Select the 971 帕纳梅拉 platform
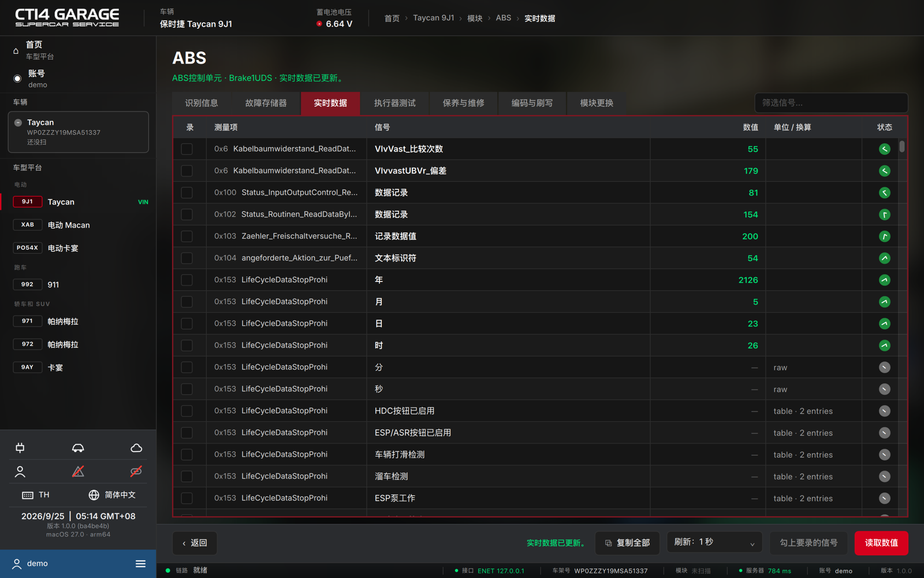Screen dimensions: 924x578 tap(79, 321)
